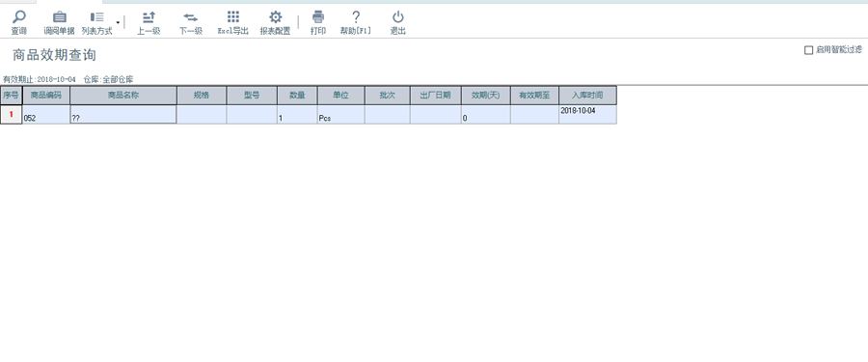Click the 有效期至 column header

point(534,96)
